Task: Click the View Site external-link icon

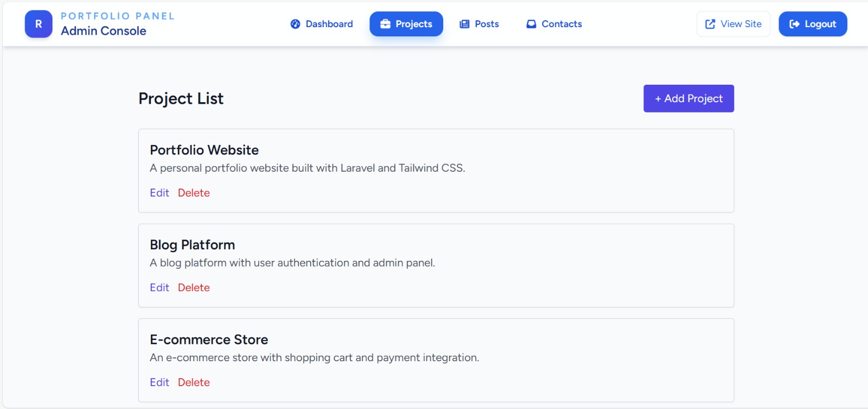Action: (x=710, y=24)
